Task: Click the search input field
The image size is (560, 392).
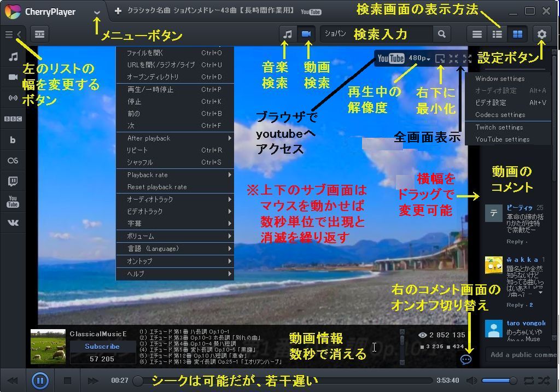Action: tap(376, 34)
